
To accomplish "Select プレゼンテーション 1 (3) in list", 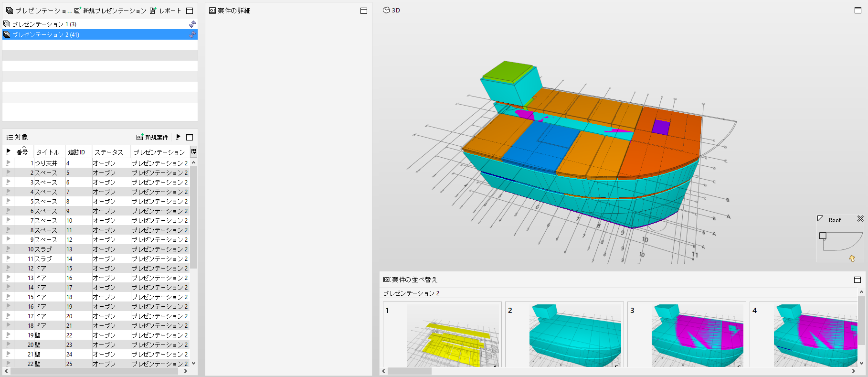I will (x=44, y=24).
